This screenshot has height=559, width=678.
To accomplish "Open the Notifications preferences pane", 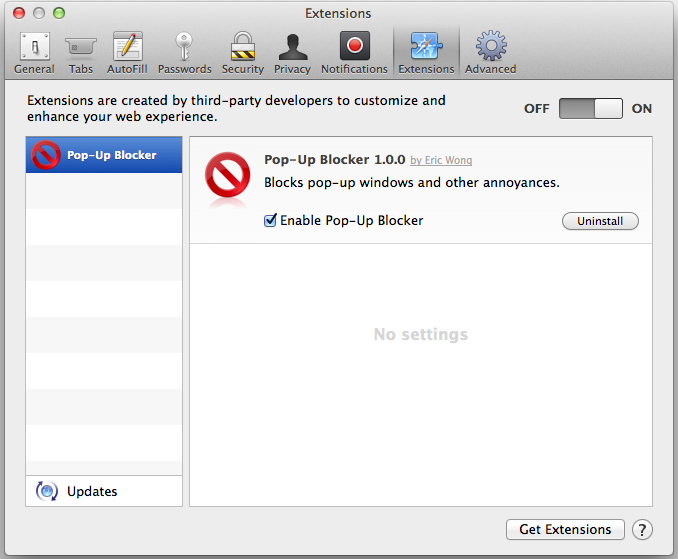I will click(354, 53).
